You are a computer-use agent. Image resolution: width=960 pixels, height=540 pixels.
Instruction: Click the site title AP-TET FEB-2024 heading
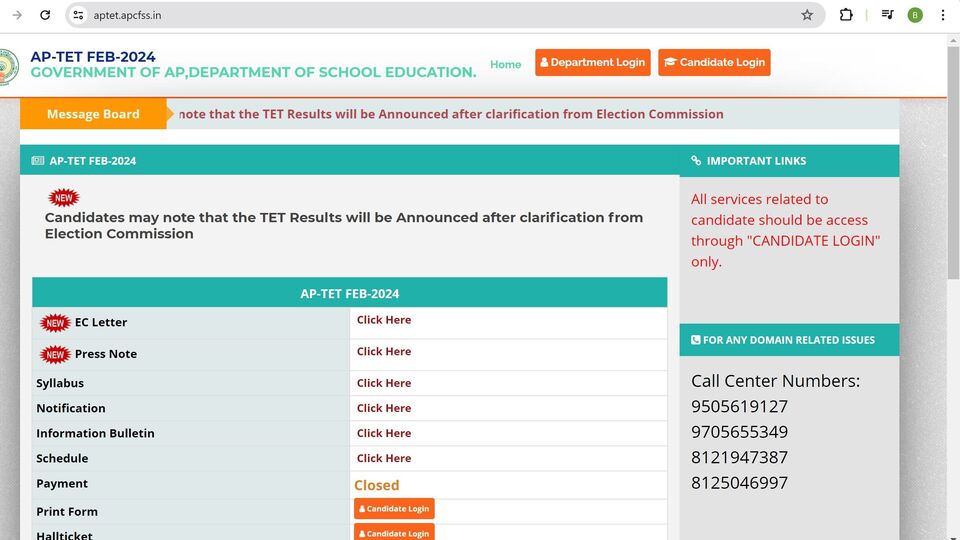pos(93,57)
